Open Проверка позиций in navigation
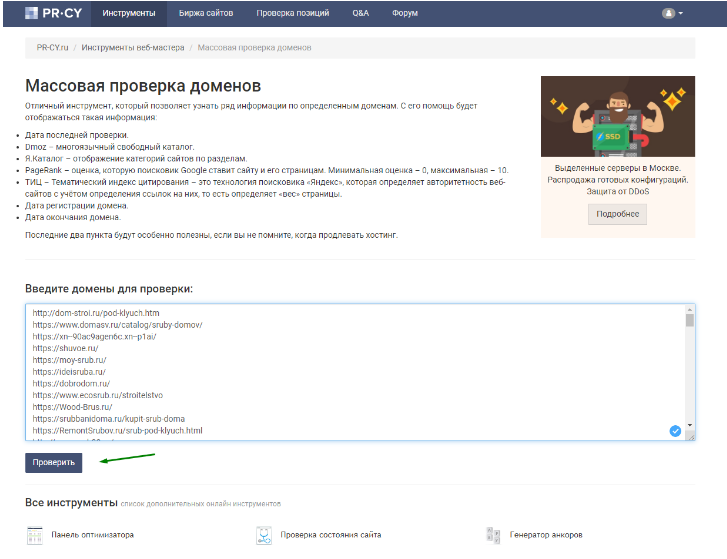Screen dimensions: 727x559 (293, 13)
